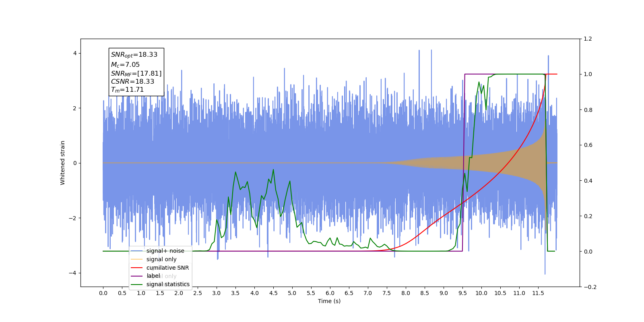Click the Mc=7.05 annotation text
Screen dimensions: 644x322
pos(125,64)
